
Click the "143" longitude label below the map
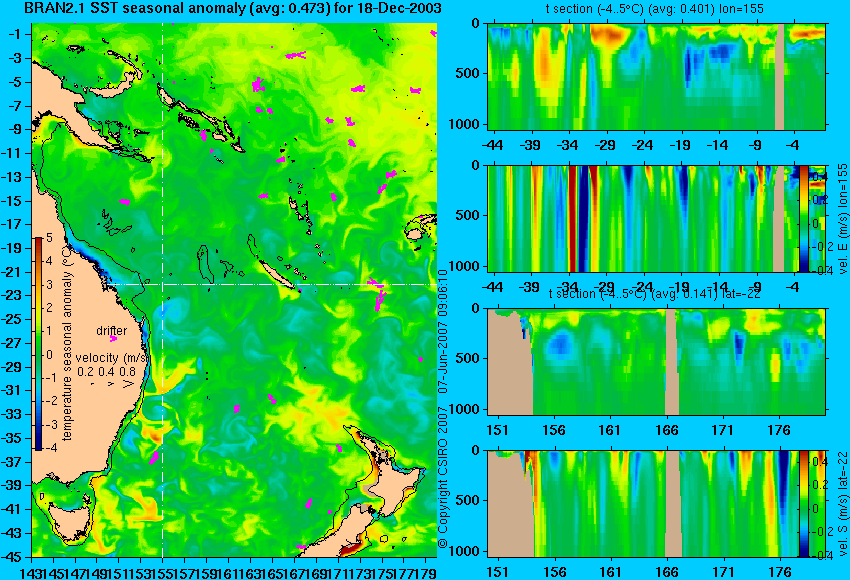tap(30, 572)
